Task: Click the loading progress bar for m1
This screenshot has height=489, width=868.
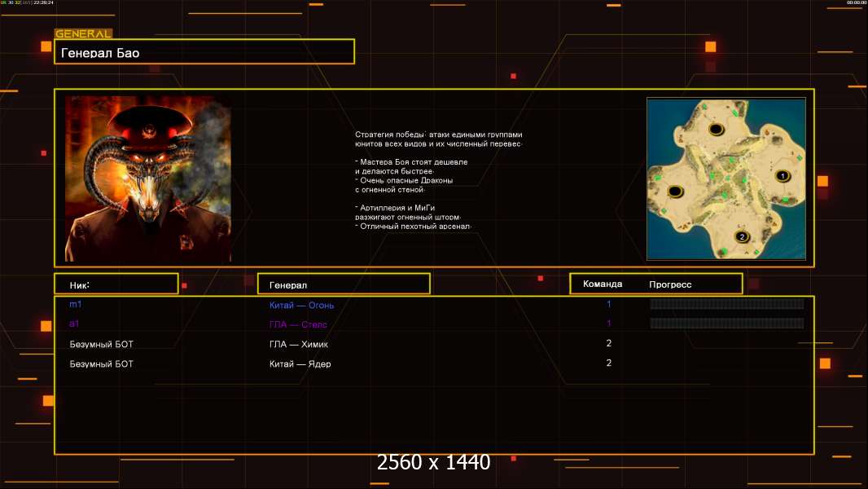Action: (727, 303)
